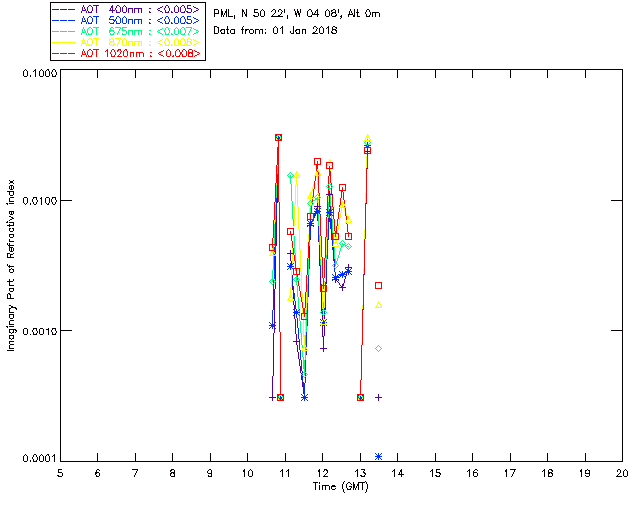Click the y-axis label '0.0100'

39,200
